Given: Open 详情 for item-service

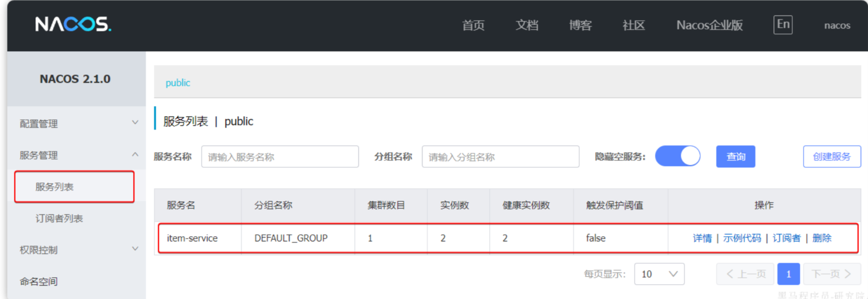Looking at the screenshot, I should coord(702,238).
